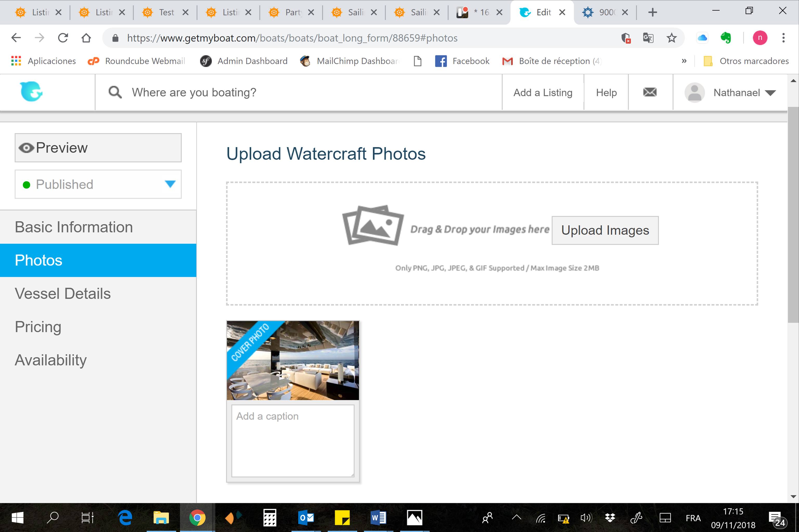Click the Add a Listing link

[x=542, y=92]
